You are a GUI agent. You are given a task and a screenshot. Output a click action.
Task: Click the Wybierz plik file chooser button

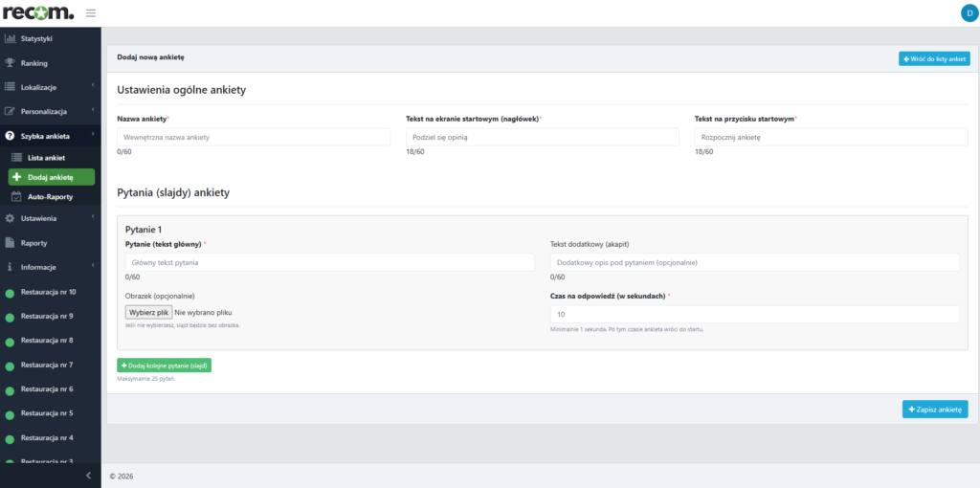click(148, 312)
